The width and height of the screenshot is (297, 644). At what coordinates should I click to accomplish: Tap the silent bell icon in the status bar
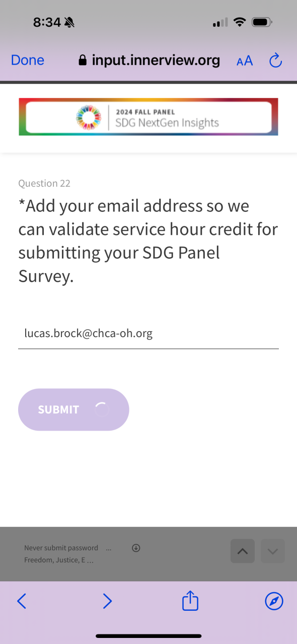69,22
